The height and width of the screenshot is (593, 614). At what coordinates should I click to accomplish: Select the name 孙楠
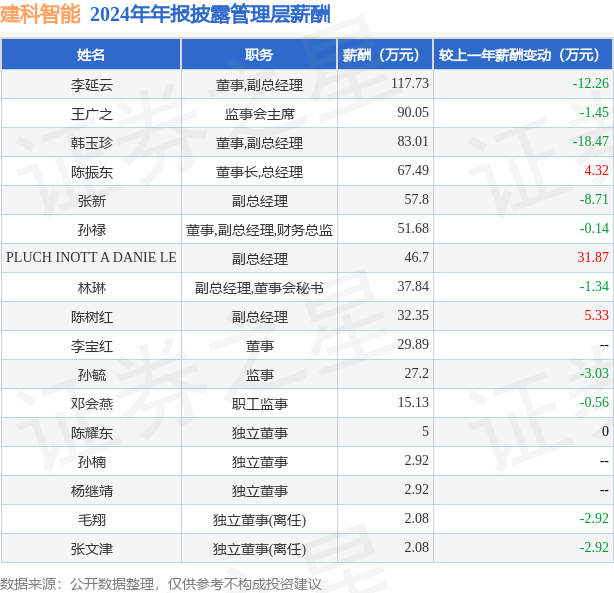(92, 462)
